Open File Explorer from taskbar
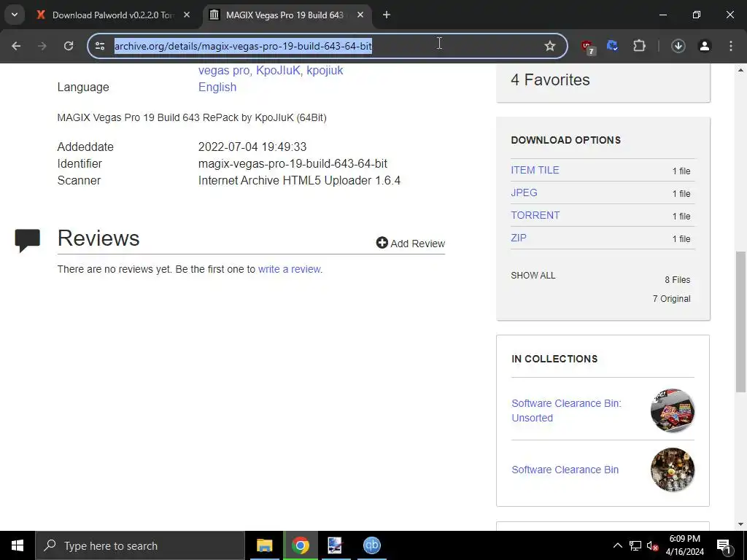 pyautogui.click(x=264, y=545)
